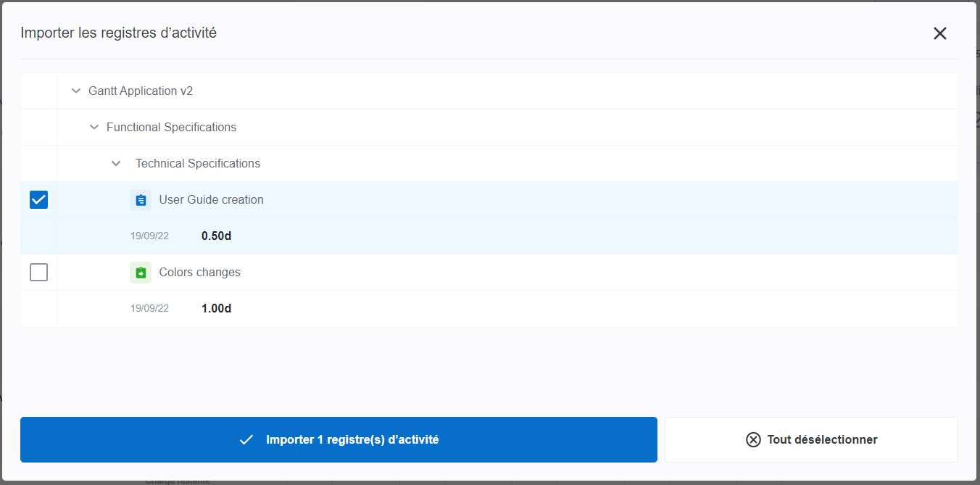Check the Colors changes checkbox
Screen dimensions: 980x485
pos(38,273)
